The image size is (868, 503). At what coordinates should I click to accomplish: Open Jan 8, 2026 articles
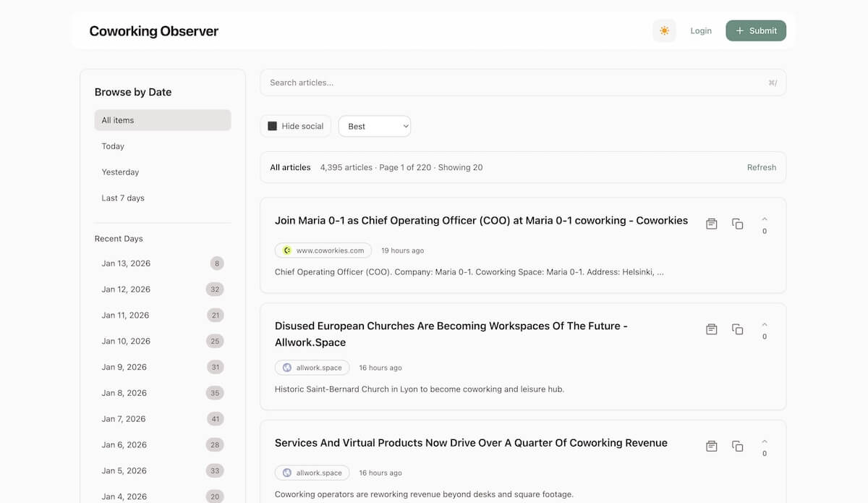163,393
